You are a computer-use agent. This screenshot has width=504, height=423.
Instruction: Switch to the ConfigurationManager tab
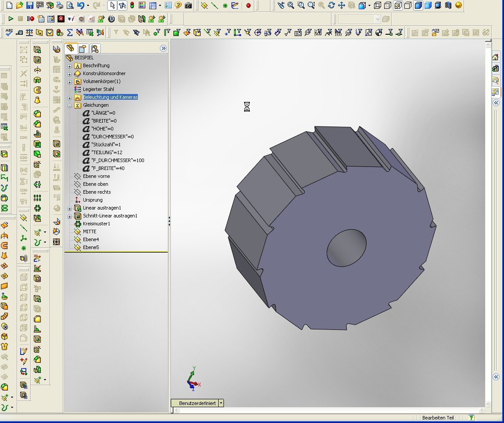point(94,48)
